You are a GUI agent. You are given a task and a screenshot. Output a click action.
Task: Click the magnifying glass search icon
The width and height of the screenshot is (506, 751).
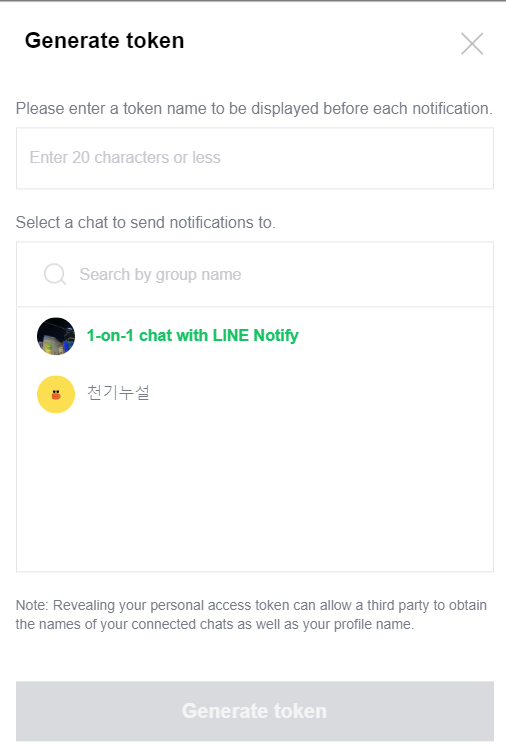[x=55, y=274]
